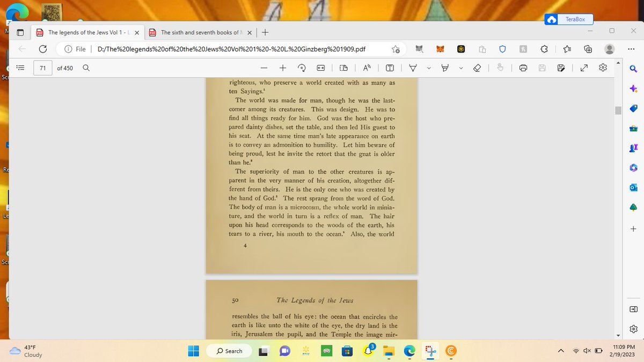
Task: Rotate the PDF page
Action: pos(302,68)
